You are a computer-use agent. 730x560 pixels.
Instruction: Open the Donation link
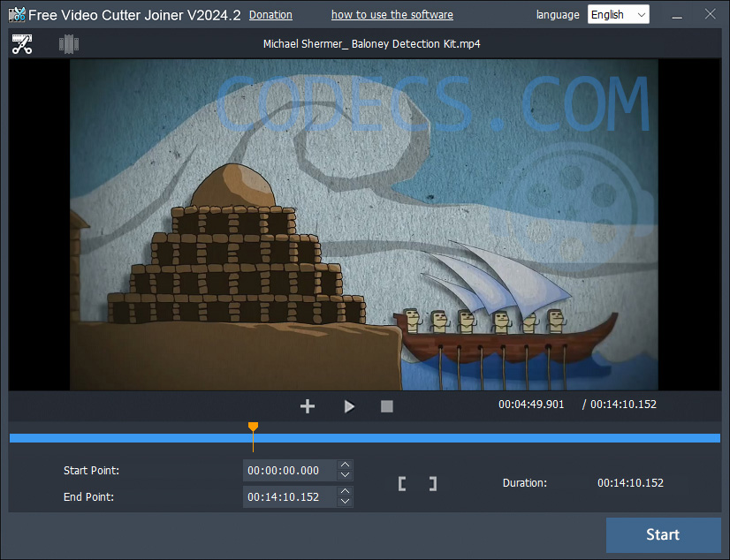270,15
